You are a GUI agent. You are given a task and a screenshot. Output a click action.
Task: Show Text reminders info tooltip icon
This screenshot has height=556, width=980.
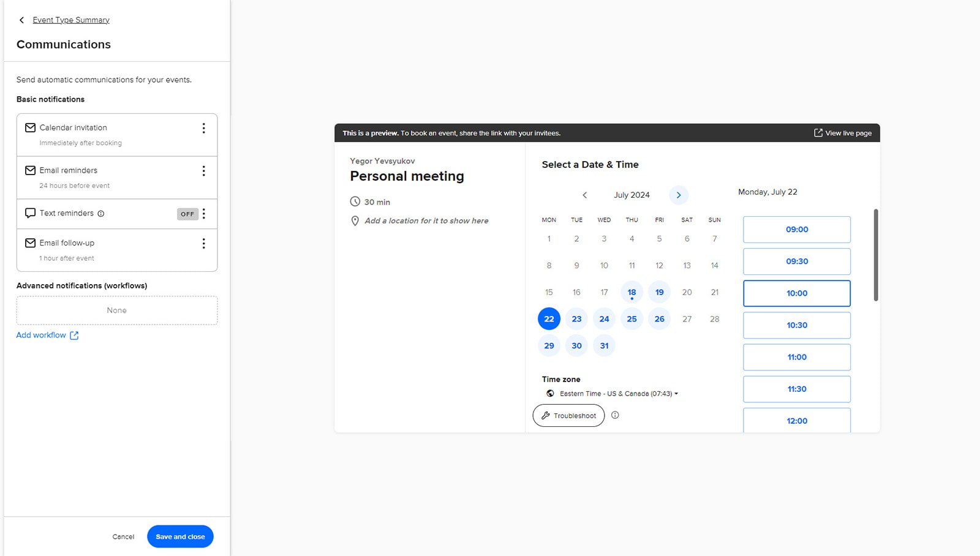click(x=101, y=214)
